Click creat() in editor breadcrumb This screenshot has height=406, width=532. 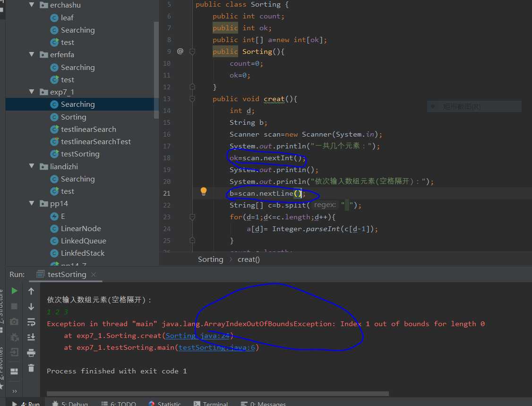249,259
